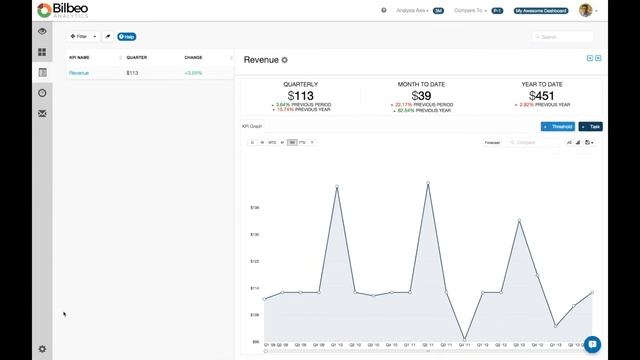Select the KPI Graph tab
The image size is (640, 360).
coord(252,126)
